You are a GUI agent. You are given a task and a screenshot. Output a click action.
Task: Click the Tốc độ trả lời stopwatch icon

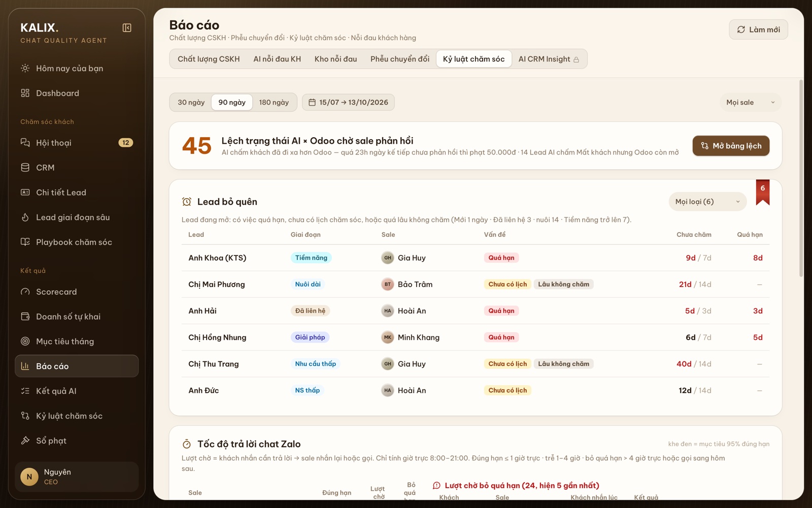187,444
